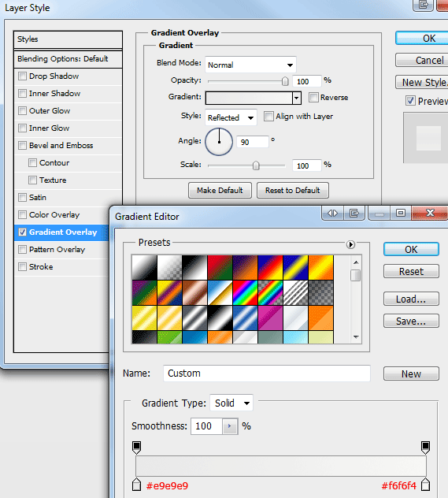Viewport: 448px width, 498px height.
Task: Click Reset in the Gradient Editor
Action: point(411,271)
